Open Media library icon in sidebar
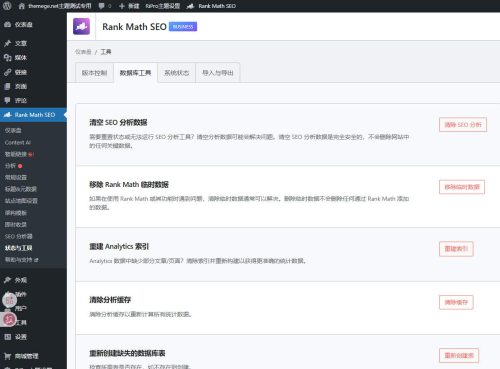The height and width of the screenshot is (369, 500). 7,58
